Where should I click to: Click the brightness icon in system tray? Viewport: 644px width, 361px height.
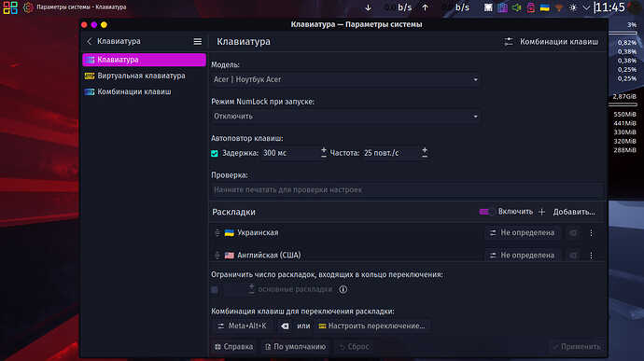coord(573,7)
